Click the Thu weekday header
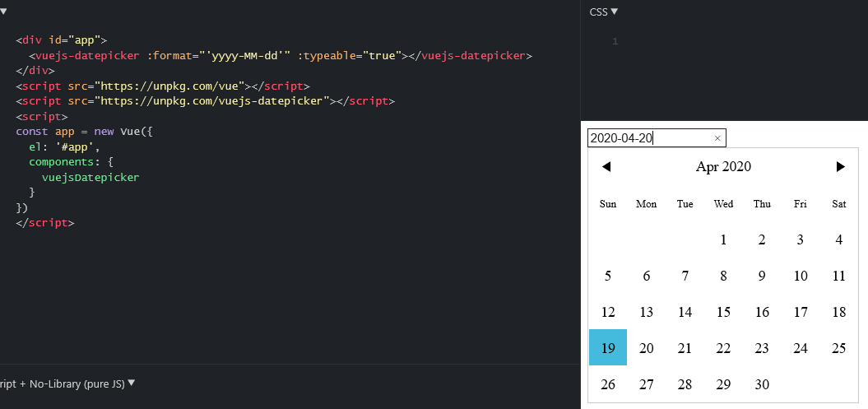Screen dimensions: 868x409 762,203
